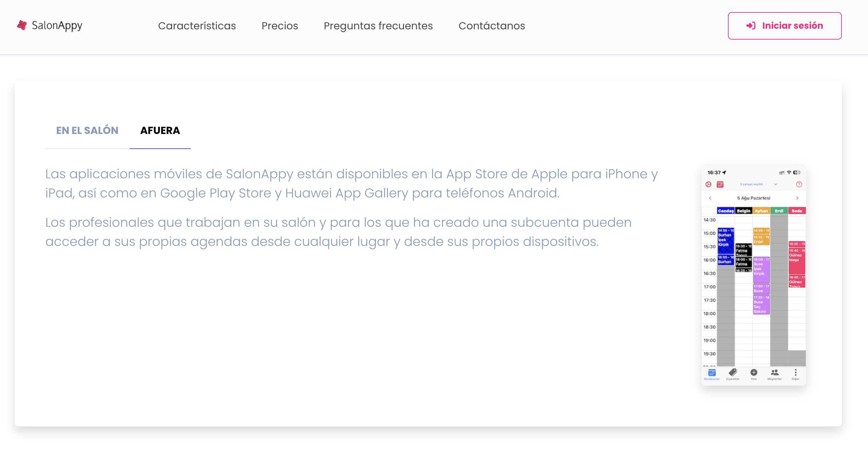This screenshot has width=868, height=465.
Task: Select the AFUERA tab
Action: (160, 130)
